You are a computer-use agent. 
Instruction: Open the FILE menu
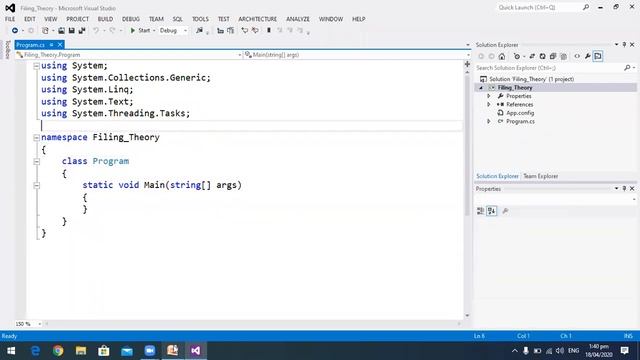[10, 19]
